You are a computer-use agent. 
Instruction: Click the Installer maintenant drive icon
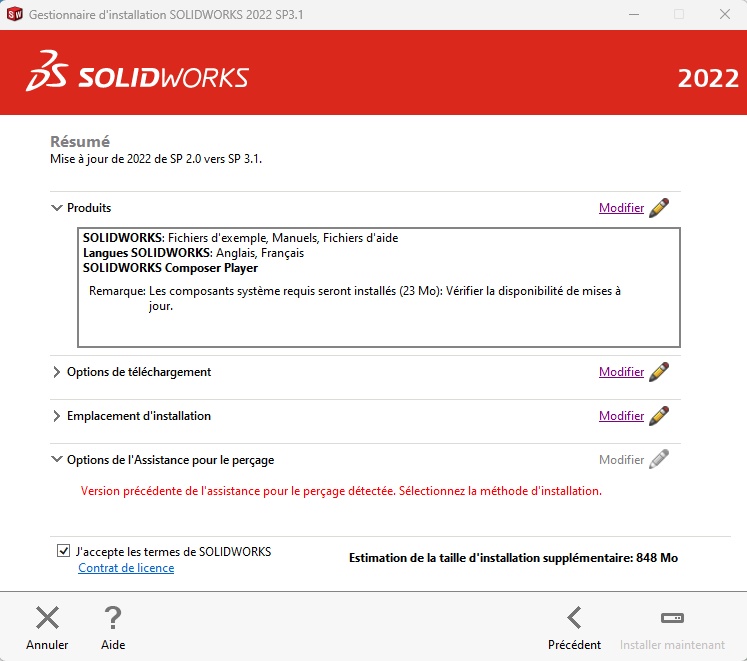[x=672, y=618]
